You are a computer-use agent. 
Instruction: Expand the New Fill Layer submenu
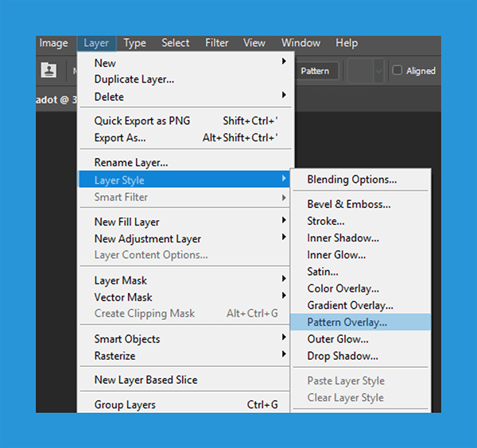pyautogui.click(x=184, y=222)
